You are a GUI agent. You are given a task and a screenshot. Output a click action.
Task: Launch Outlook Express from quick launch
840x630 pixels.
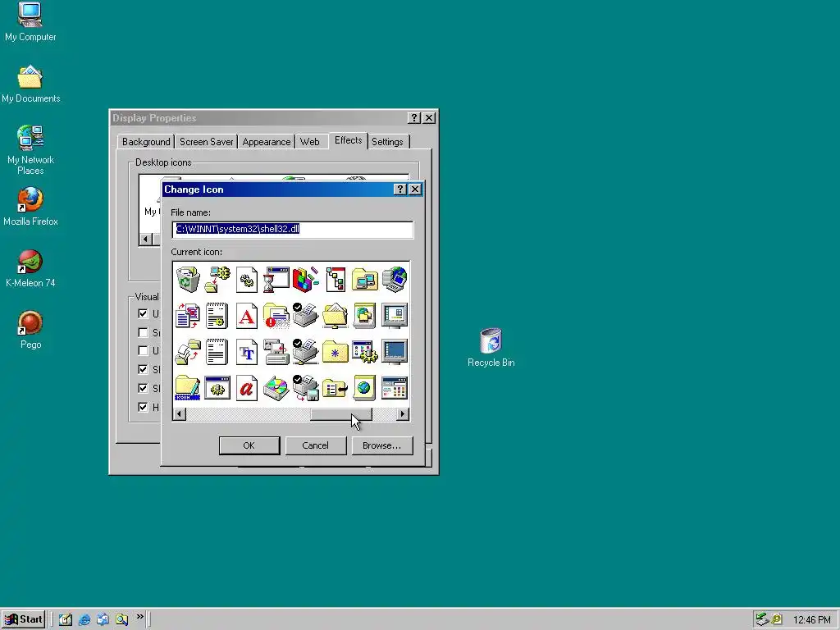click(x=103, y=619)
